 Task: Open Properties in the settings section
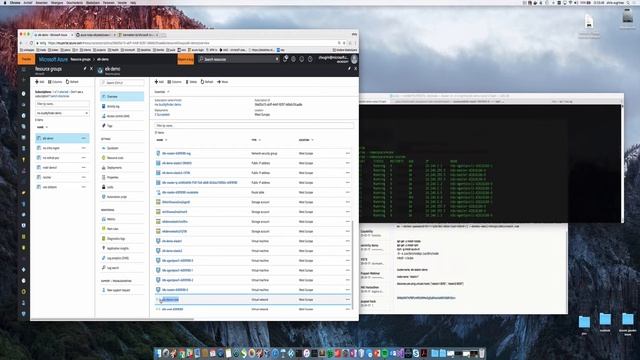[x=122, y=177]
